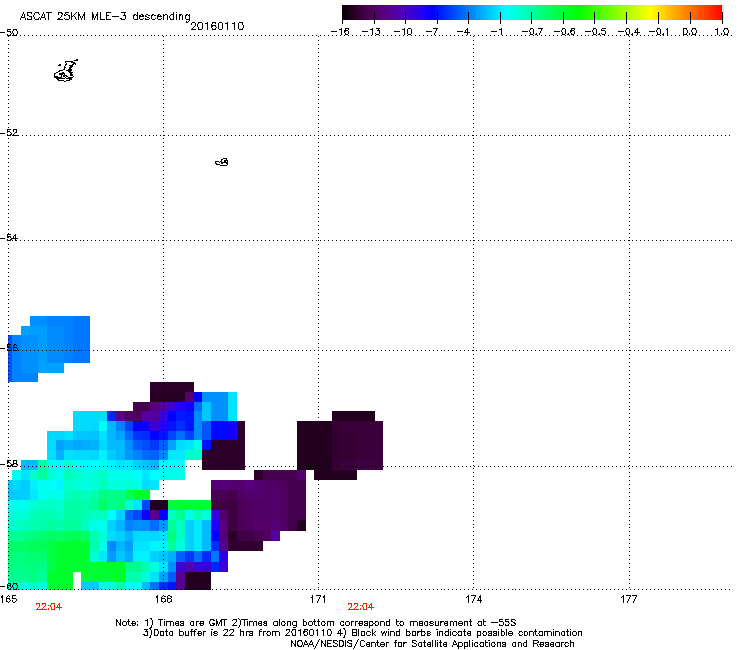Click the red end of the color scale
Viewport: 740px width, 650px height.
(x=715, y=12)
